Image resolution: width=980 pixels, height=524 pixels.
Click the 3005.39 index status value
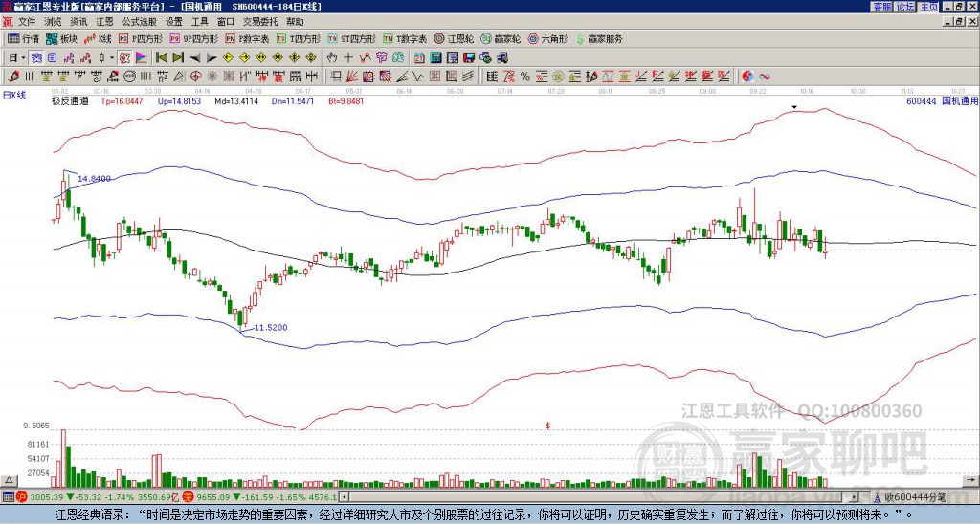point(48,497)
